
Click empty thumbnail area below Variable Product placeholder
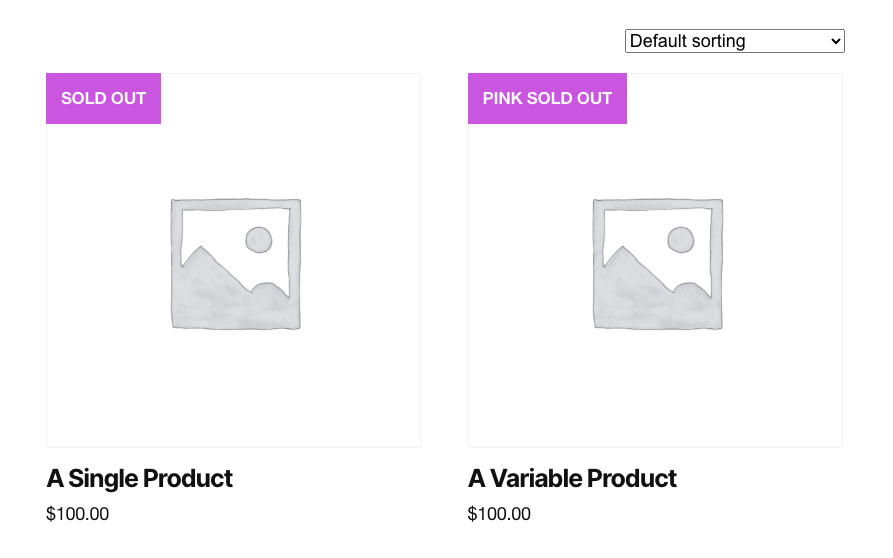coord(655,395)
